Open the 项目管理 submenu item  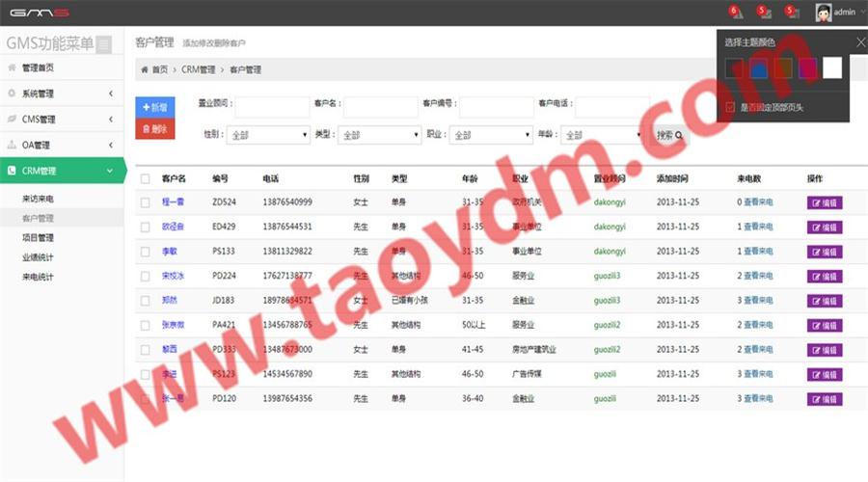point(38,238)
